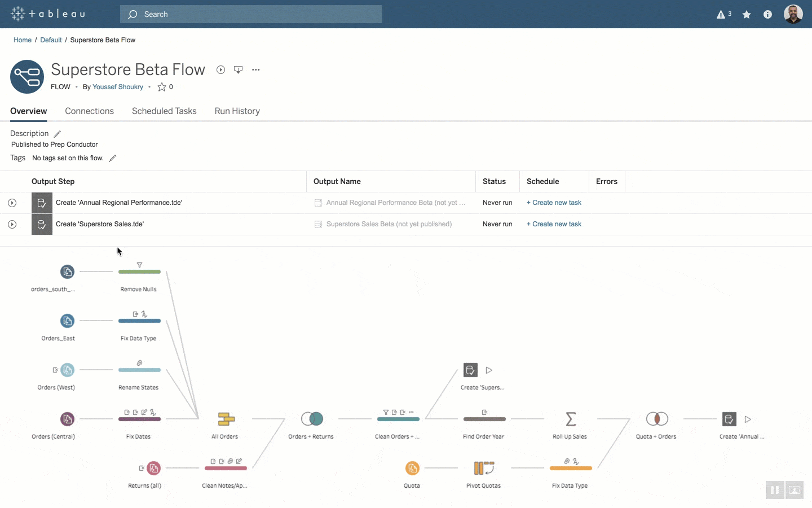Screen dimensions: 812x508
Task: Click Output Name column header
Action: pyautogui.click(x=337, y=181)
